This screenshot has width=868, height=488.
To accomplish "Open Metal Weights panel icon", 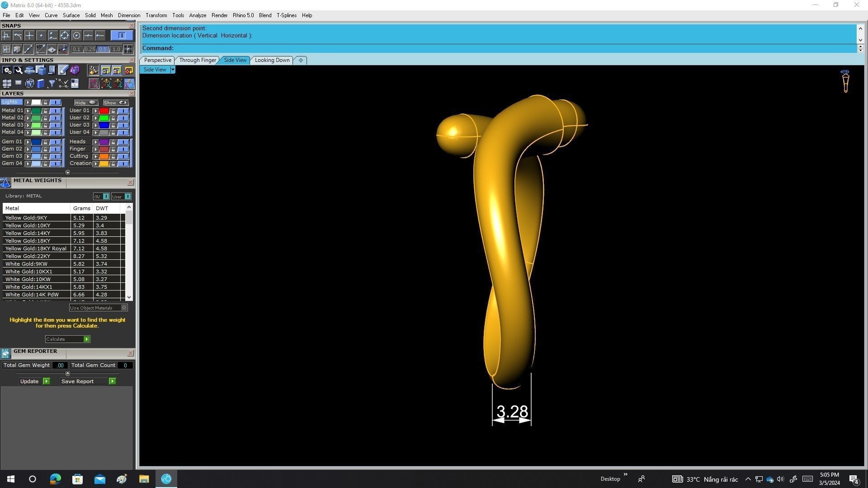I will click(5, 183).
